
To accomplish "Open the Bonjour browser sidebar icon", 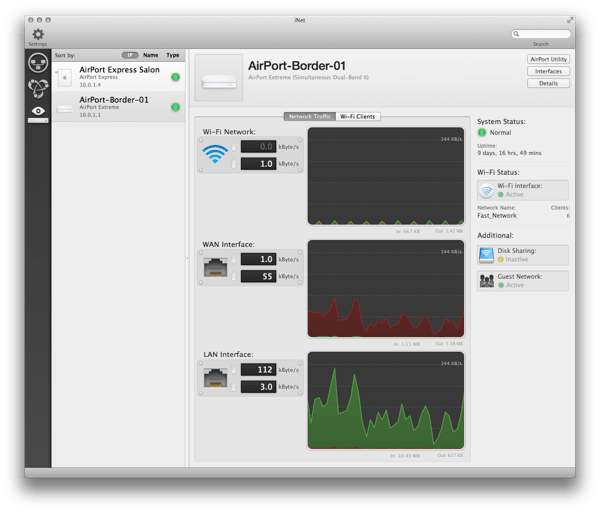I will 38,87.
